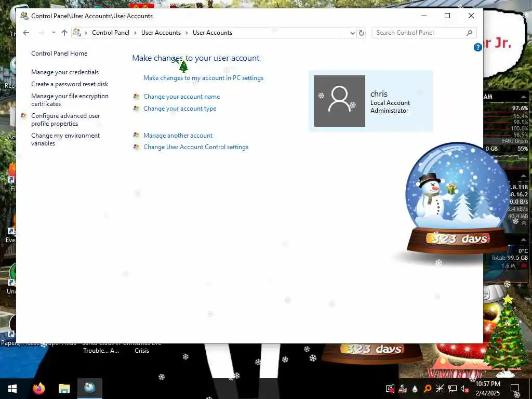Open network status tray icon
The width and height of the screenshot is (532, 399).
pos(453,389)
